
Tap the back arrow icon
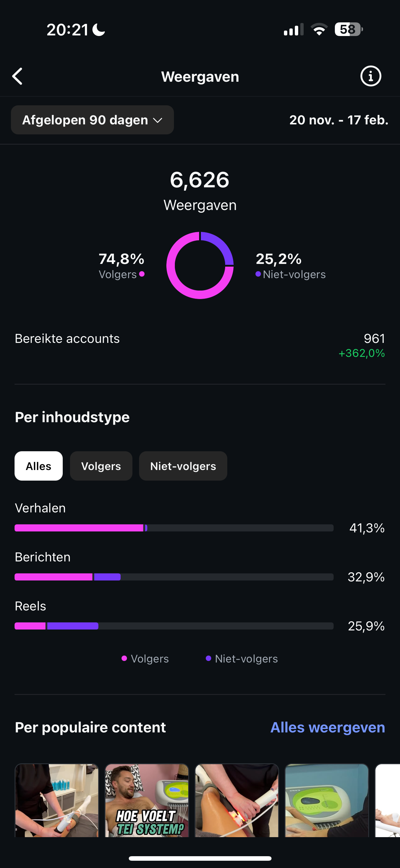tap(18, 77)
